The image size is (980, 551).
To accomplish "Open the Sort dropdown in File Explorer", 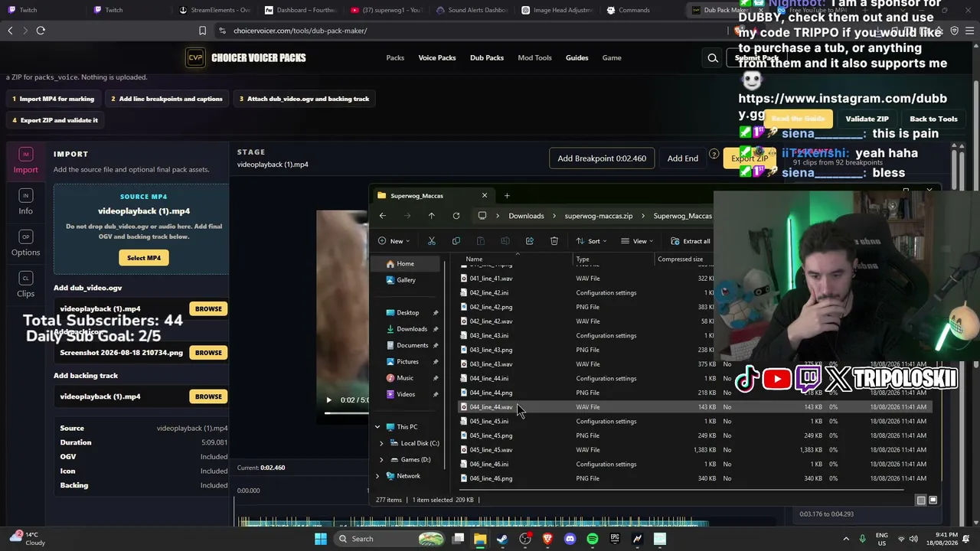I will tap(591, 241).
